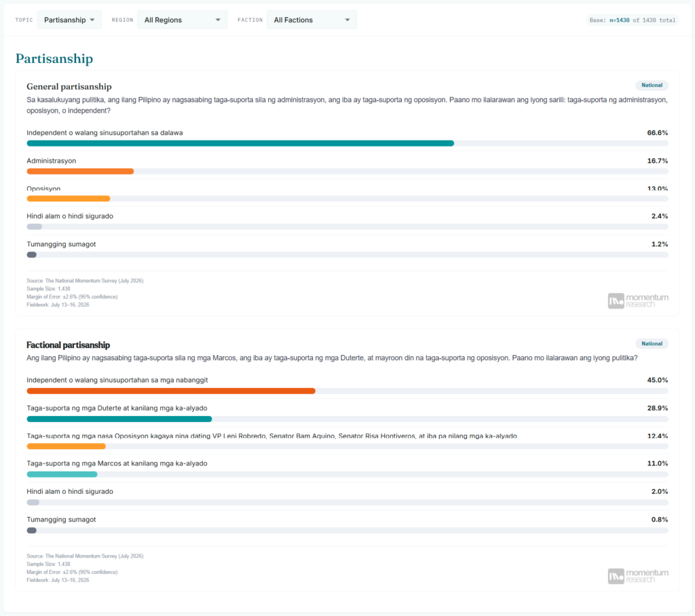Image resolution: width=695 pixels, height=616 pixels.
Task: Select the Factional partisanship card title
Action: coord(69,345)
